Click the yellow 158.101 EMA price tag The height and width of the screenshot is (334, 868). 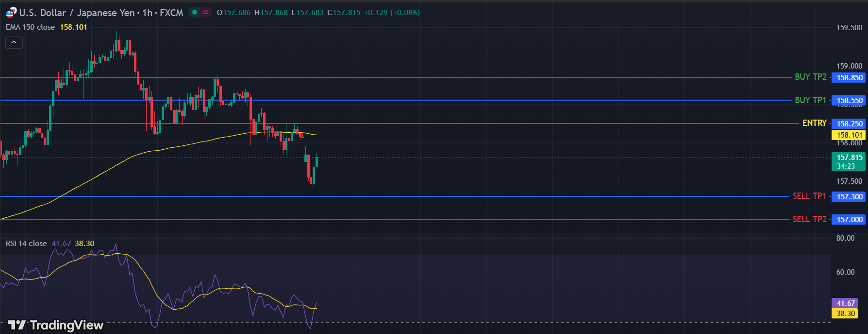click(x=849, y=135)
